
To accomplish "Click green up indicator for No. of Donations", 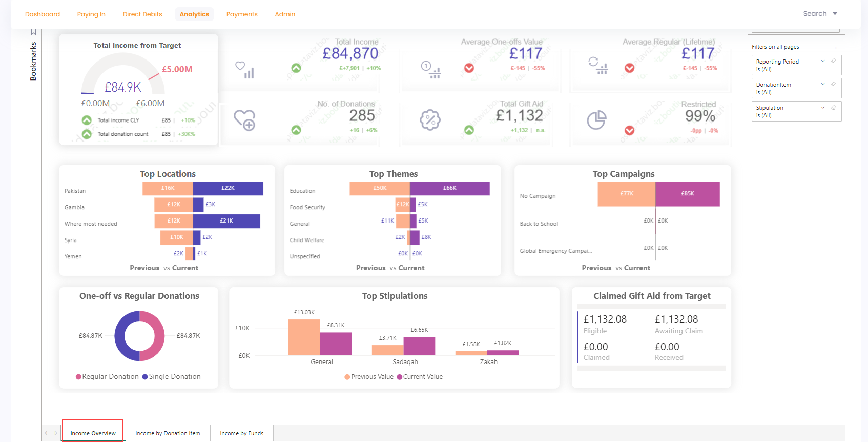I will point(296,130).
